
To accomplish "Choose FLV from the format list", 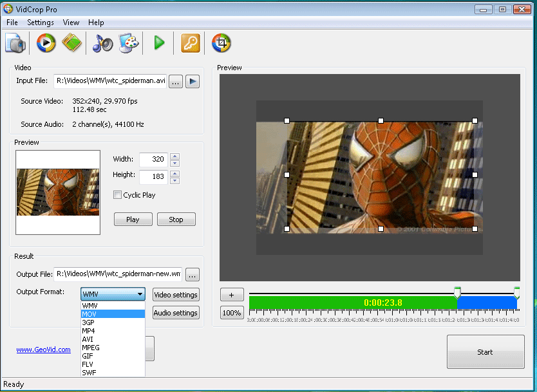I will point(113,364).
